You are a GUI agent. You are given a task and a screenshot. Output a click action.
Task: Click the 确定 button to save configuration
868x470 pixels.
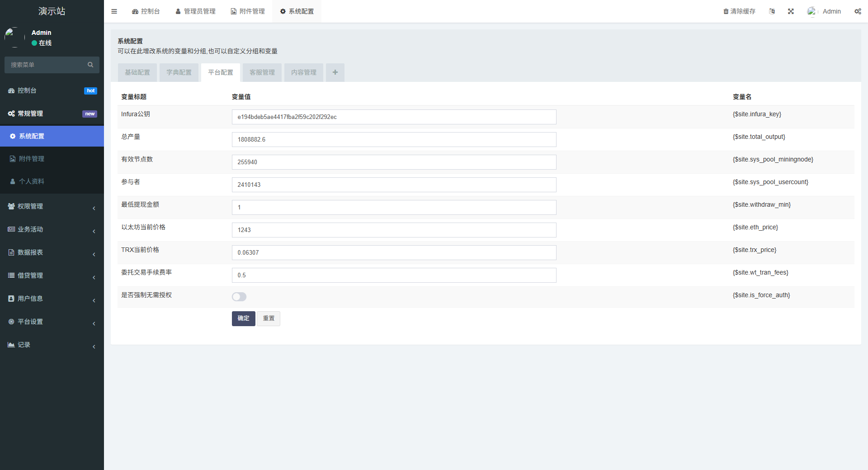243,318
